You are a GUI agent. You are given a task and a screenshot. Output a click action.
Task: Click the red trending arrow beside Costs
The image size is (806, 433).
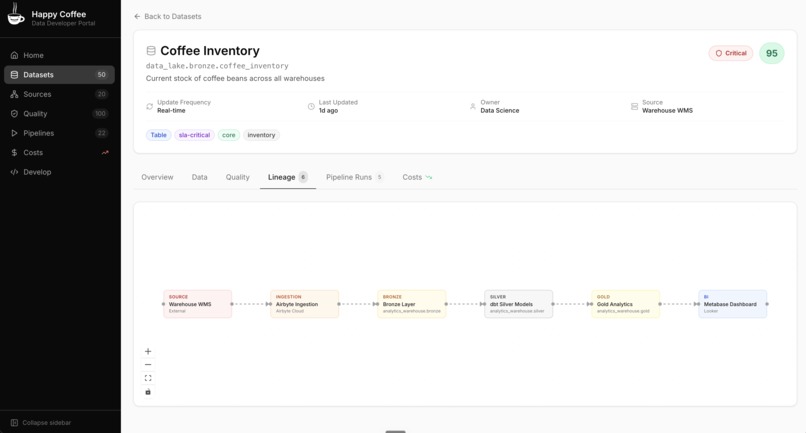point(105,153)
